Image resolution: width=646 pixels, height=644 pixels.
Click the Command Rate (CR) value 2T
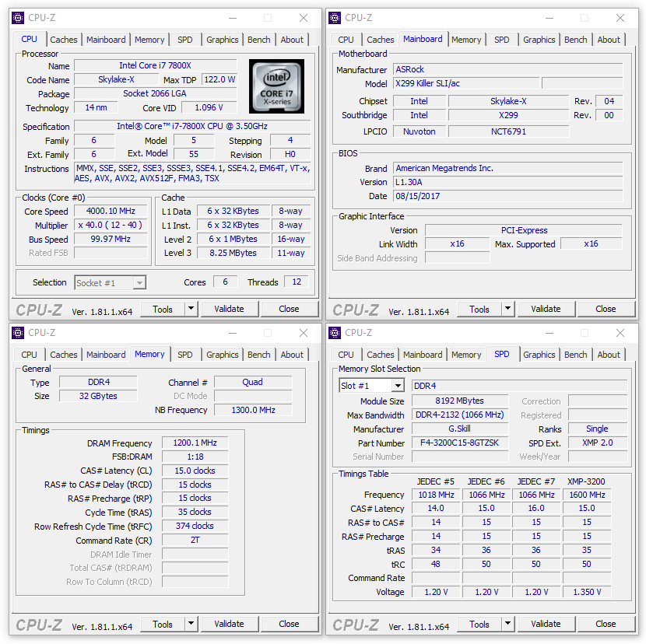coord(195,540)
